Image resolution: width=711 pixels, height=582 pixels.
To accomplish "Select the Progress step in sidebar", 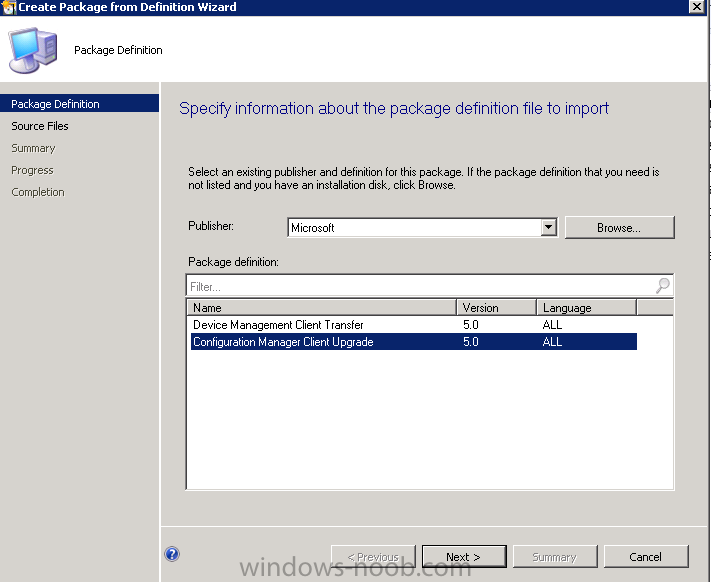I will pyautogui.click(x=32, y=170).
